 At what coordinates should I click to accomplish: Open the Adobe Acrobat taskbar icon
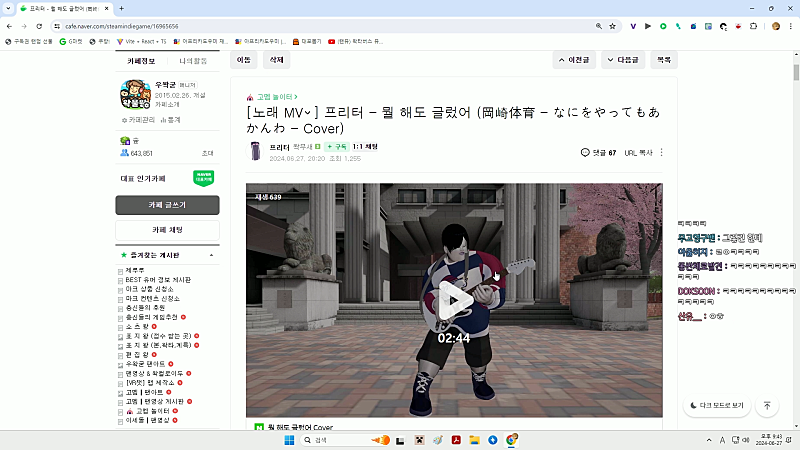coord(456,440)
